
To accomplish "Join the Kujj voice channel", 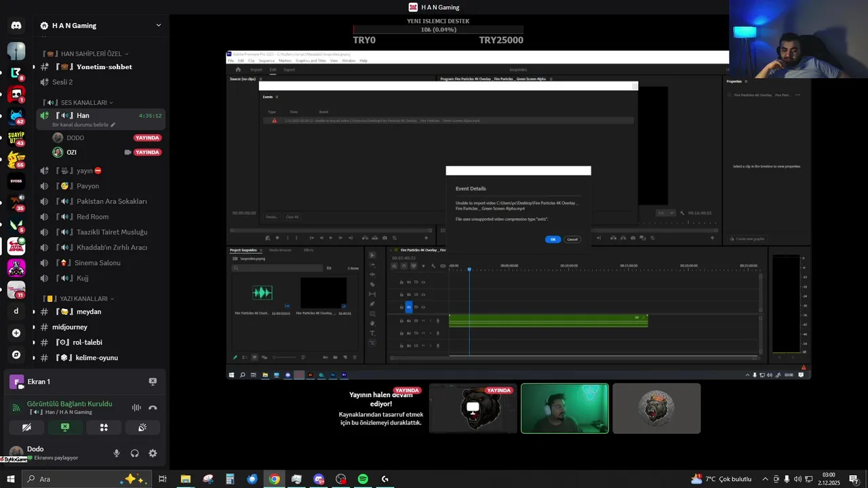I will click(101, 278).
